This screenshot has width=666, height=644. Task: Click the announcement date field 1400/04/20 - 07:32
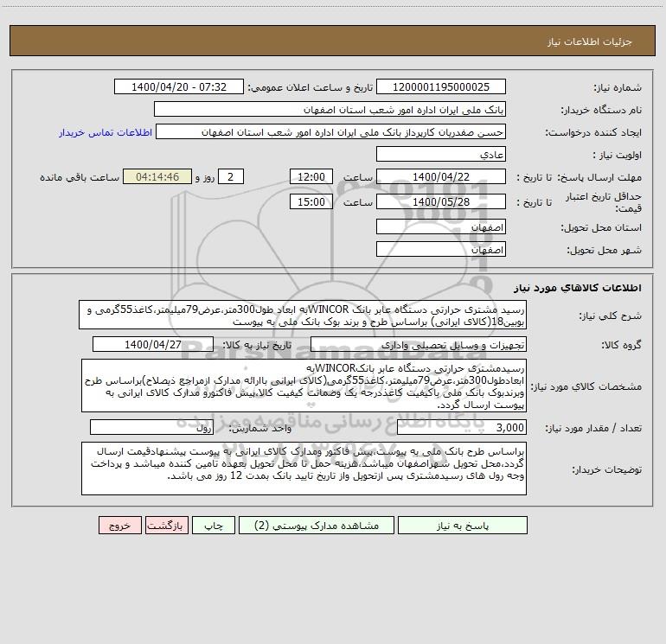pyautogui.click(x=179, y=86)
